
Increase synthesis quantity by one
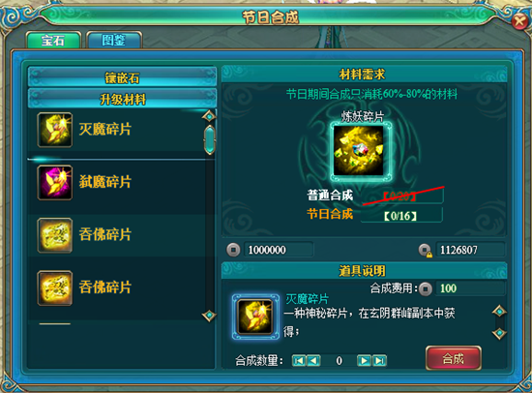(364, 360)
